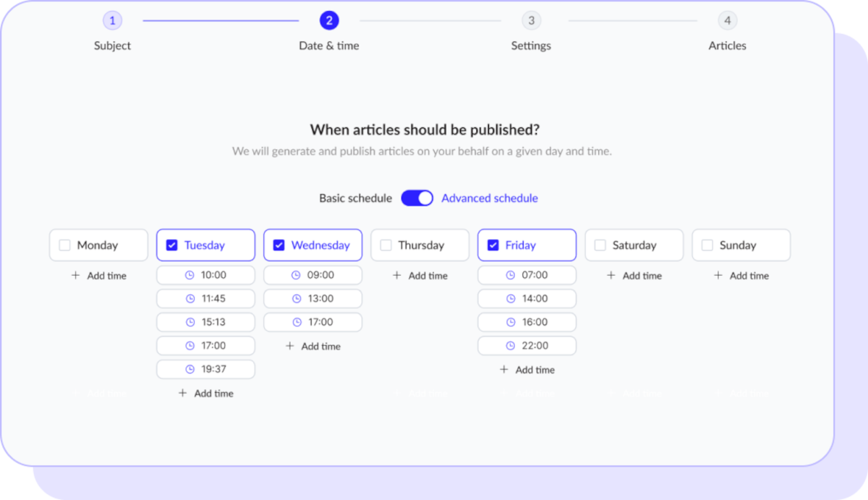Add a time under Wednesday

[312, 346]
